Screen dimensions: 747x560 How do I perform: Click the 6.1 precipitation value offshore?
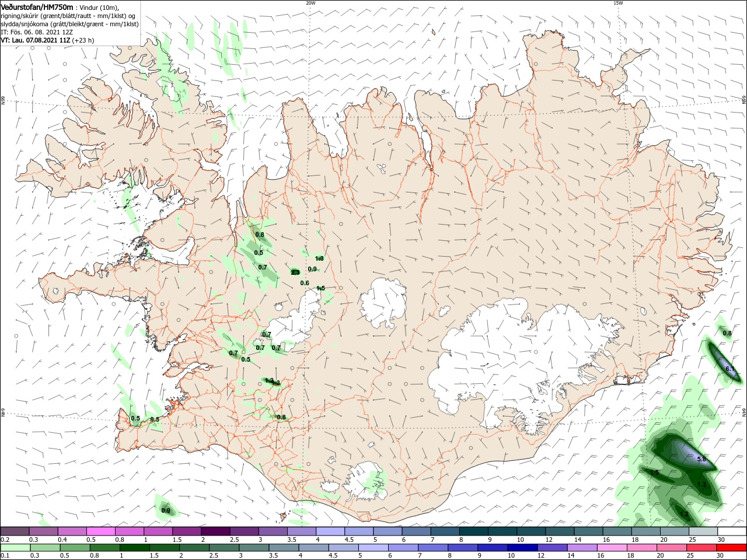tap(729, 369)
